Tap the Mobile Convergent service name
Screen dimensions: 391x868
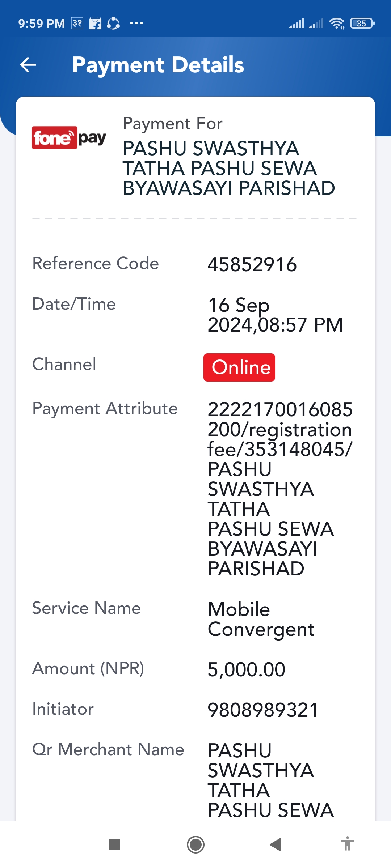(x=261, y=620)
